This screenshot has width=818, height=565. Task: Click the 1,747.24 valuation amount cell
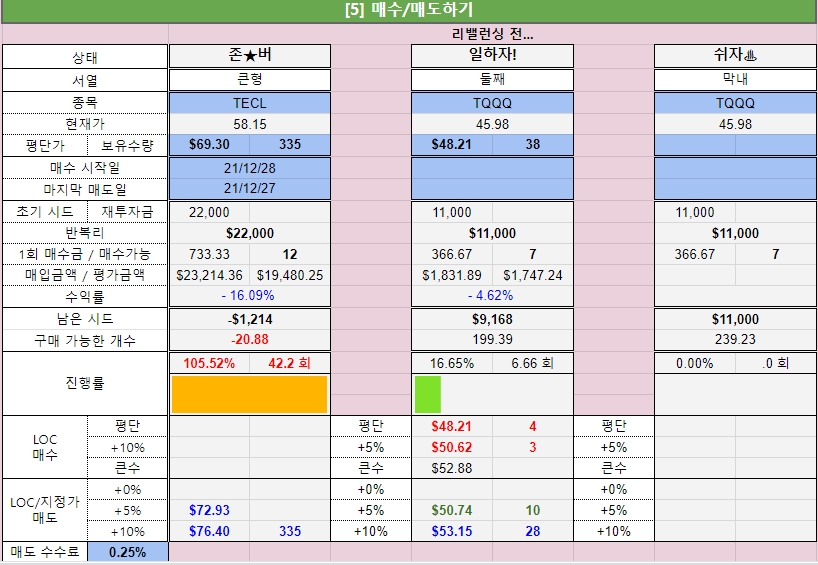click(x=533, y=275)
